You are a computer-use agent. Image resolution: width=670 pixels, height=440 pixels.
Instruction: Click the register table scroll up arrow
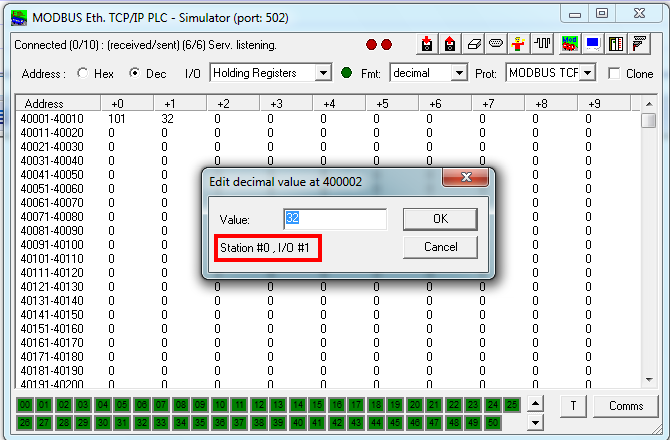point(649,104)
